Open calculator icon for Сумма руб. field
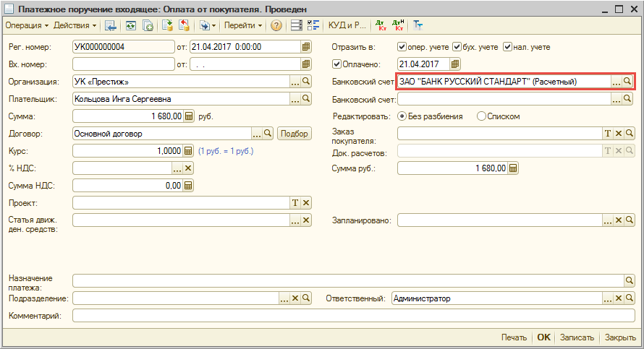The image size is (644, 349). pyautogui.click(x=513, y=168)
